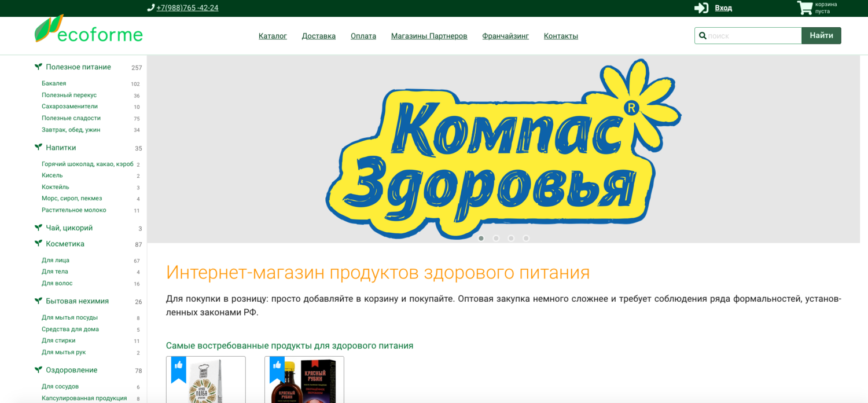Open Магазины Партнеров menu item

[429, 36]
